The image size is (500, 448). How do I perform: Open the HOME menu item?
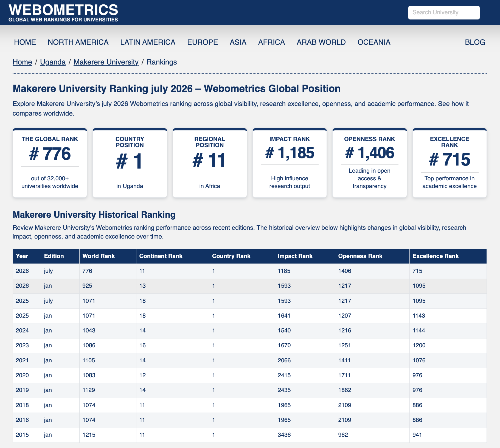click(x=25, y=42)
